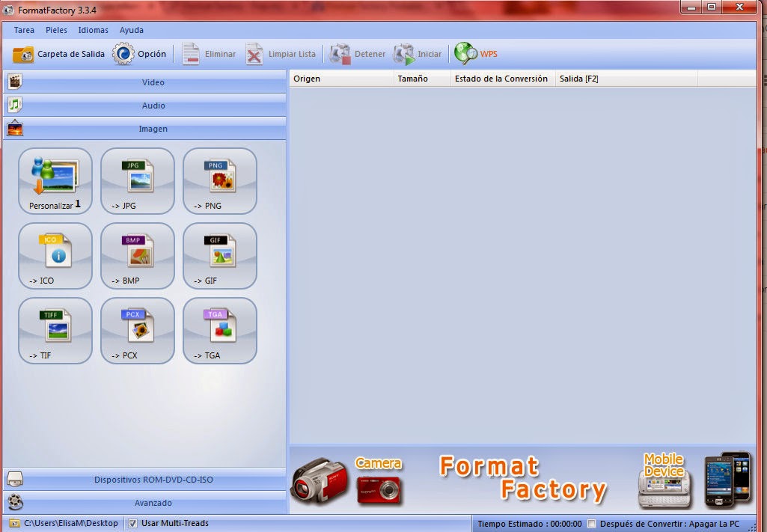Click the Video film clapper icon
Image resolution: width=767 pixels, height=532 pixels.
pyautogui.click(x=15, y=82)
